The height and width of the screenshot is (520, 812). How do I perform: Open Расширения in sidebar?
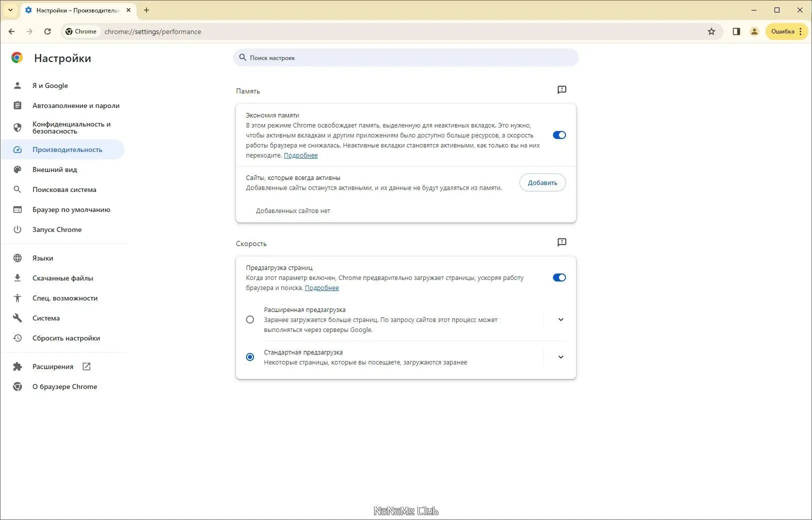63,366
